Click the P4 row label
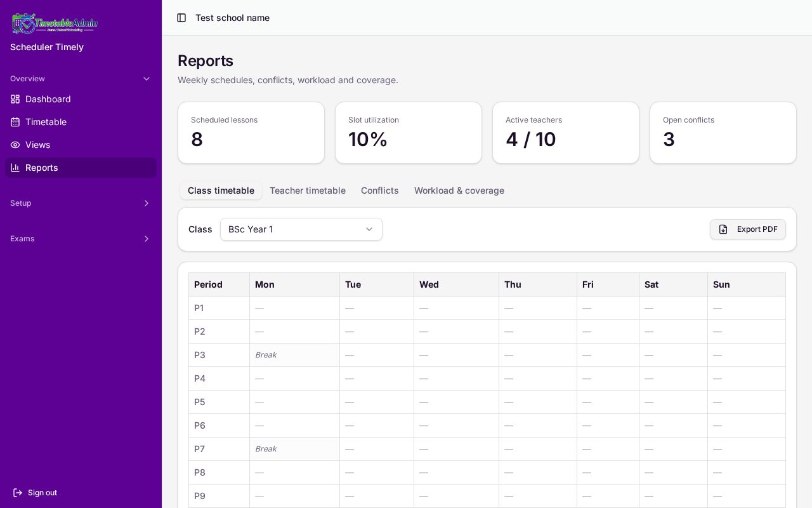This screenshot has height=508, width=812. coord(200,378)
